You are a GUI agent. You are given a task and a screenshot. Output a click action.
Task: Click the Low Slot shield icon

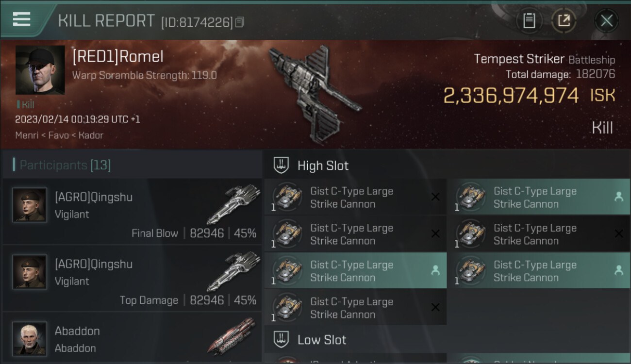point(282,339)
